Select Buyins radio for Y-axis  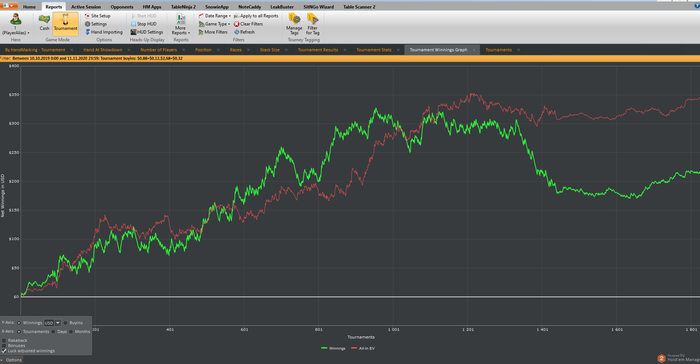pos(66,323)
